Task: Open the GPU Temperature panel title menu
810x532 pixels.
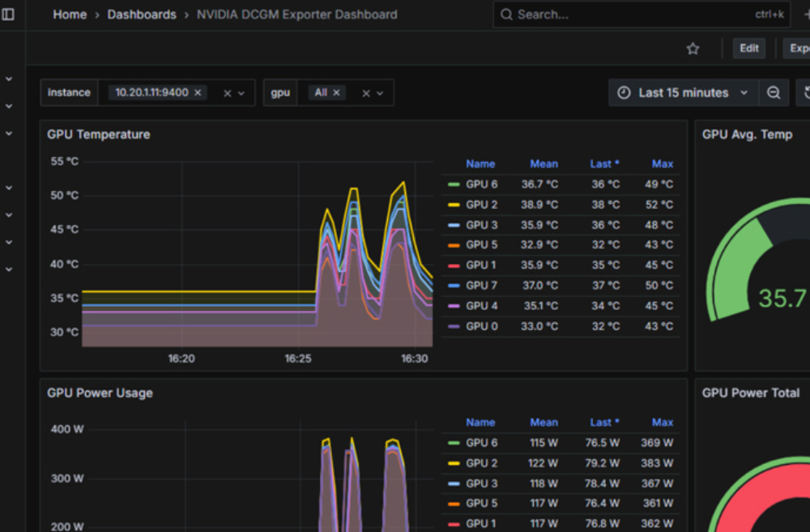Action: click(x=98, y=134)
